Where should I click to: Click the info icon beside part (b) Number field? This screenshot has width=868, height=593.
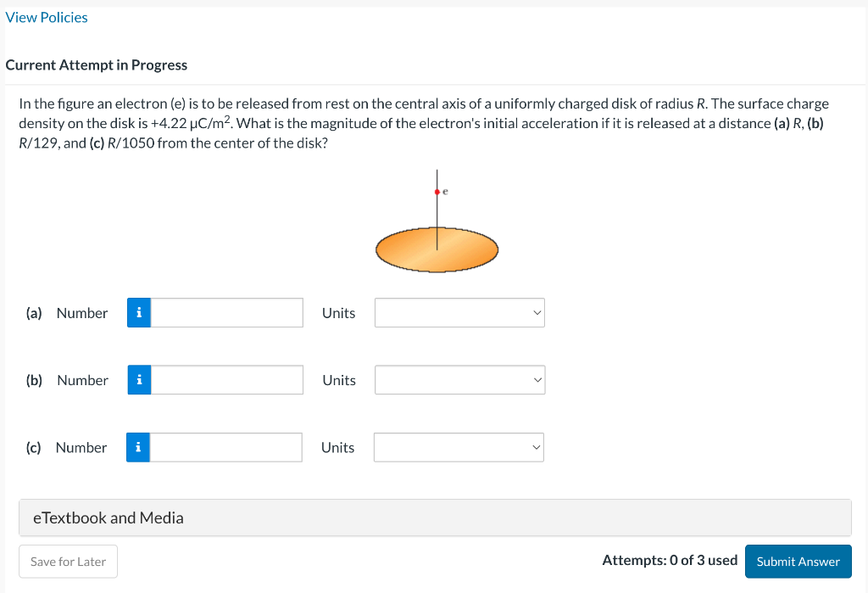pyautogui.click(x=138, y=379)
